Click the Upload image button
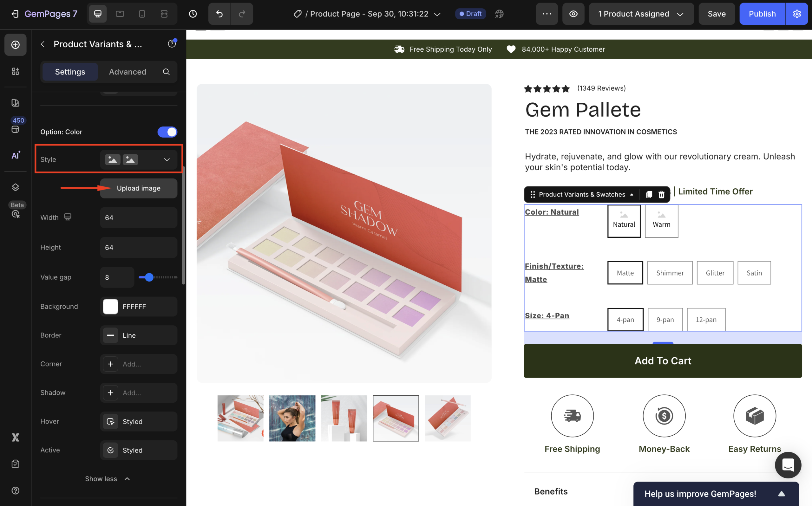Screen dimensions: 812x506 coord(138,188)
